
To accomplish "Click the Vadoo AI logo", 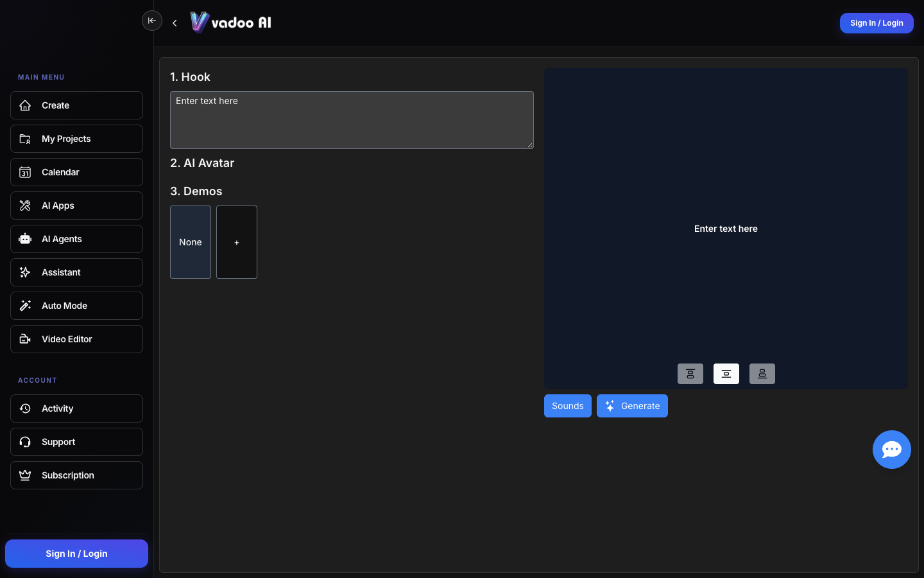I will (231, 22).
